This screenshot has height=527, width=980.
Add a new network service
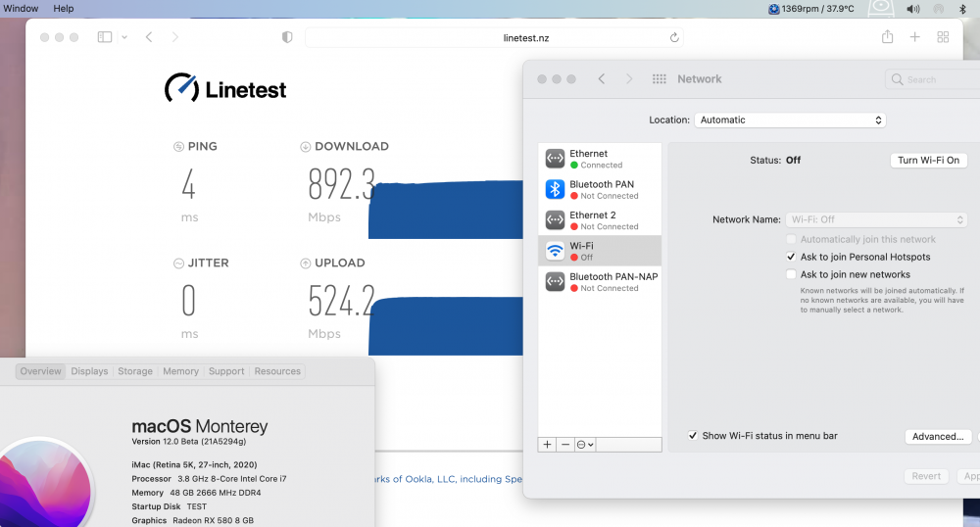[547, 444]
